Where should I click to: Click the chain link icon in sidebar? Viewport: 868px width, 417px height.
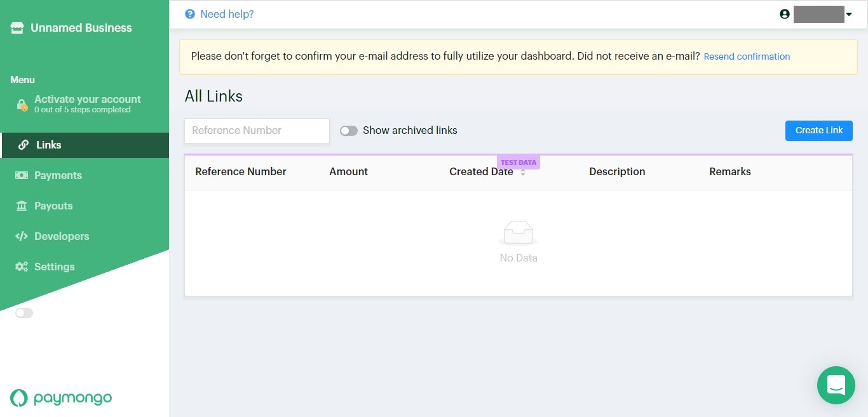pos(24,145)
